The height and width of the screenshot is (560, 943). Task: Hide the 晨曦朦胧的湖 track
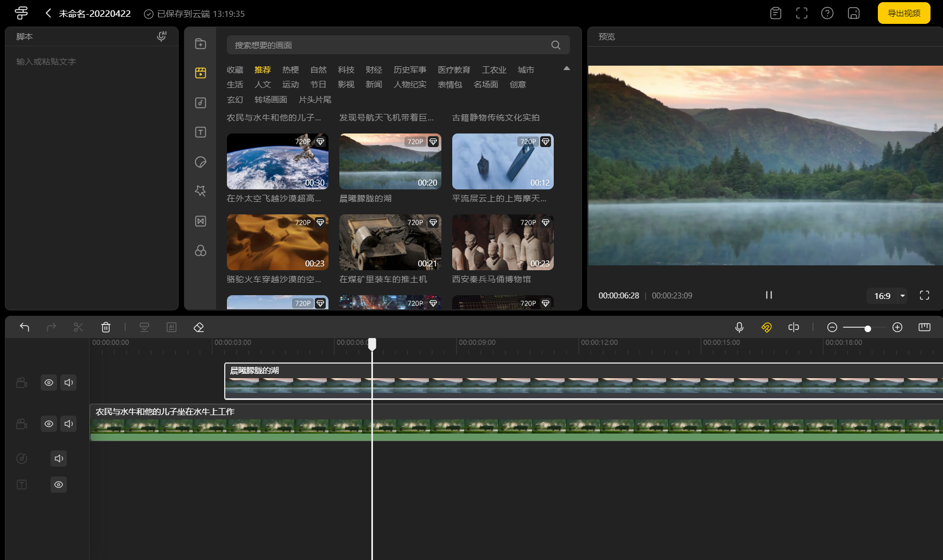pos(49,383)
